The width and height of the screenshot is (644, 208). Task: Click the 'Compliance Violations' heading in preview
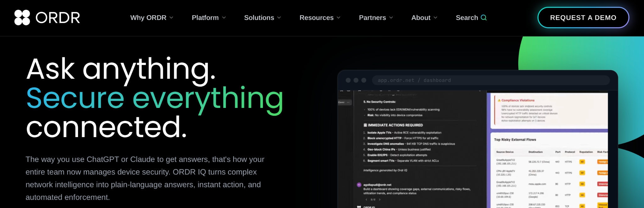click(518, 100)
